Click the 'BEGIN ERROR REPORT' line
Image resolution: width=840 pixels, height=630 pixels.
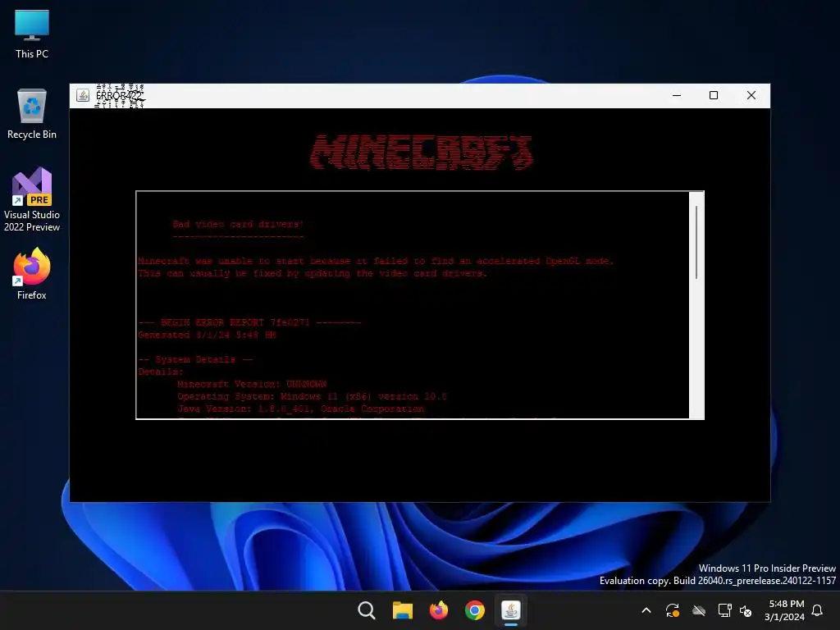pos(249,322)
